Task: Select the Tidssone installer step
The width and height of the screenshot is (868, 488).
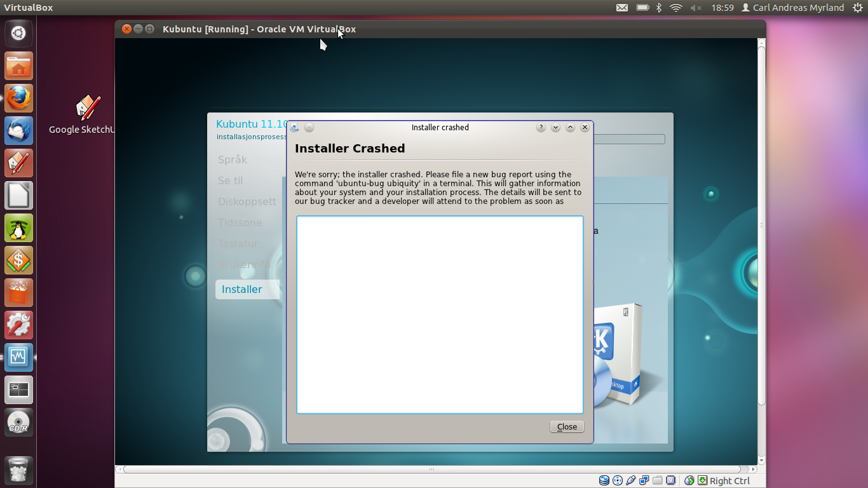Action: tap(240, 222)
